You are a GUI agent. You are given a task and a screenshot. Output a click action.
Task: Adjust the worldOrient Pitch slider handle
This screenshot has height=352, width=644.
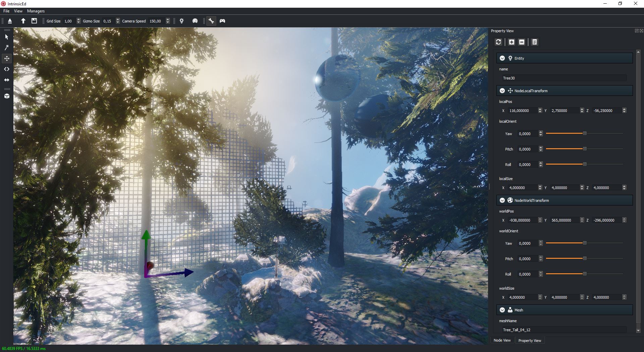pyautogui.click(x=585, y=258)
